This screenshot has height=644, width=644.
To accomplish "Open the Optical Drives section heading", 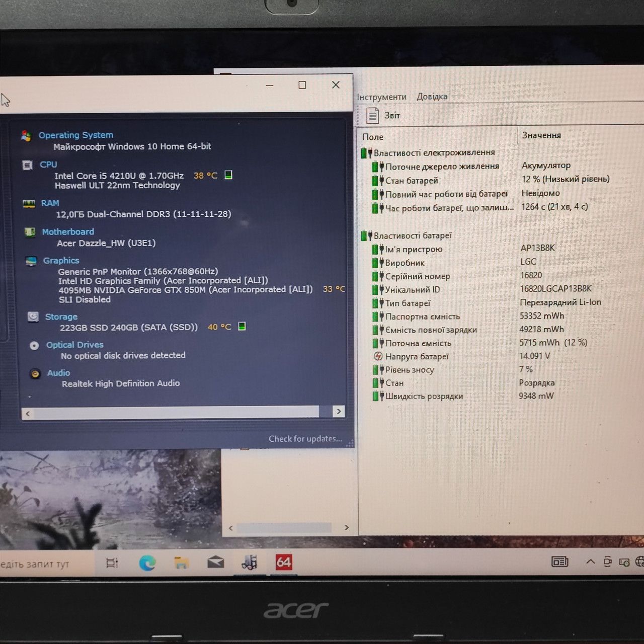I will [75, 345].
